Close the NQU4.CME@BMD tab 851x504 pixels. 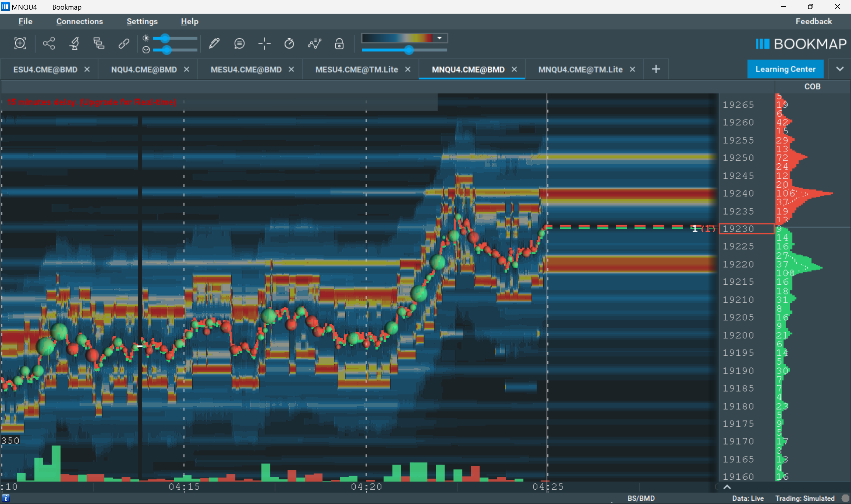coord(186,69)
